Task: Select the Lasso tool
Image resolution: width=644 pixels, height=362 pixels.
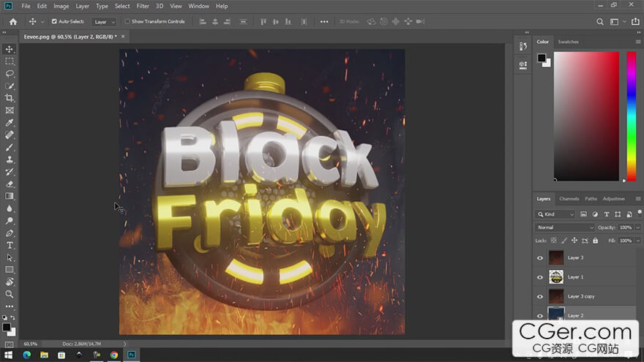Action: coord(10,74)
